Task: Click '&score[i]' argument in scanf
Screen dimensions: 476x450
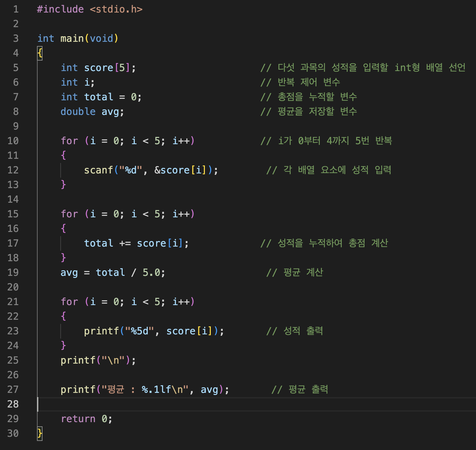Action: click(x=181, y=170)
